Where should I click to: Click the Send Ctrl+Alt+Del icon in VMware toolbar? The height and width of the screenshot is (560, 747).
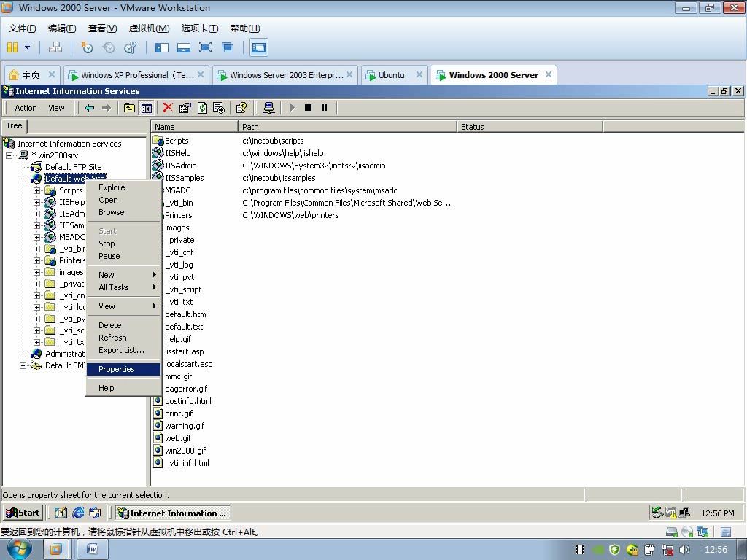[55, 47]
